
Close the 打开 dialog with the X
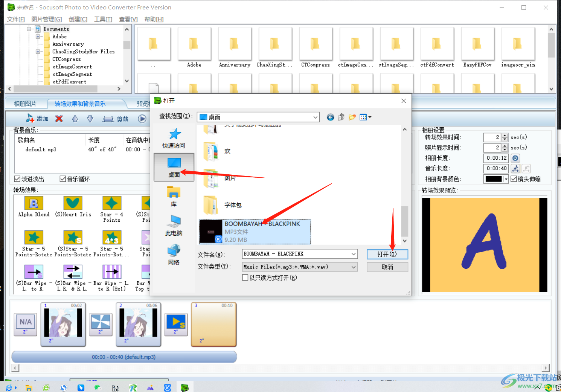click(x=403, y=101)
